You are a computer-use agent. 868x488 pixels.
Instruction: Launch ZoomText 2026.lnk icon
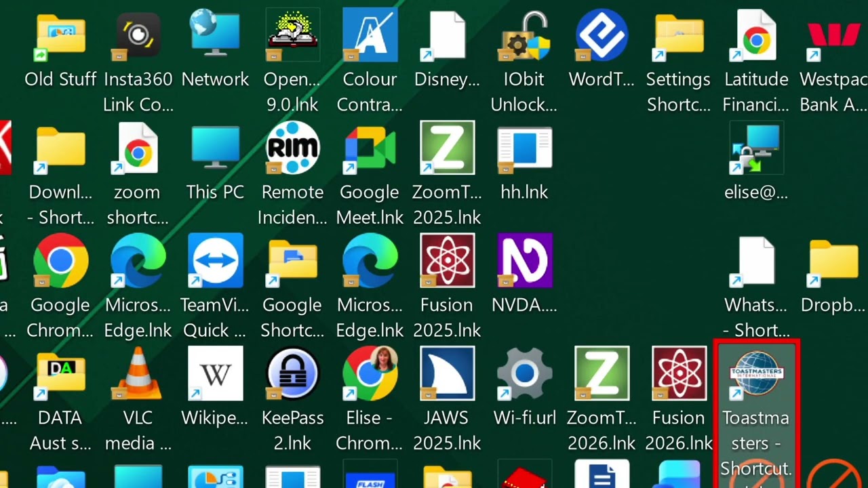coord(601,374)
